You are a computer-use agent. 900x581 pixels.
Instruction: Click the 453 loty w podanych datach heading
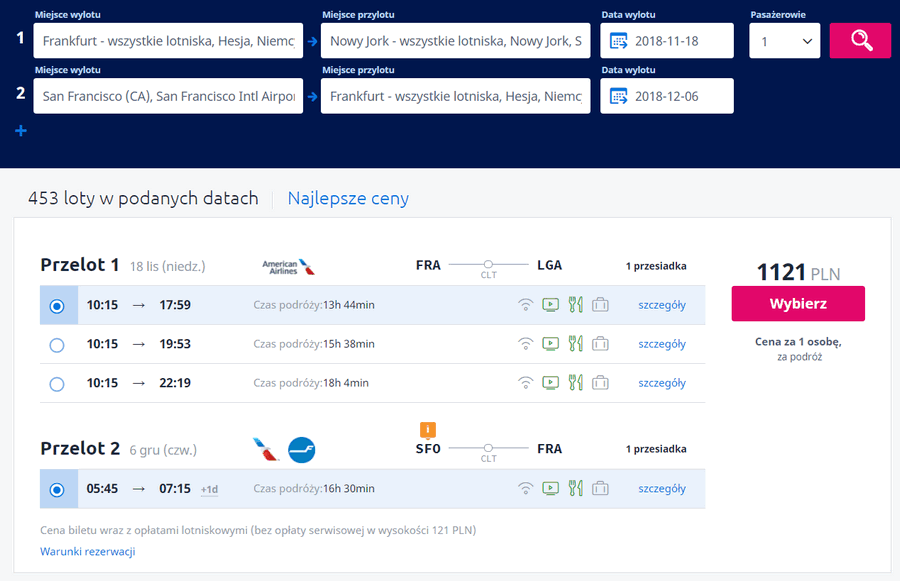(143, 198)
